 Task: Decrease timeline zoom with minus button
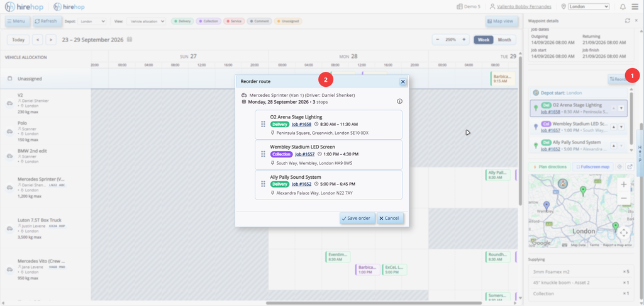[438, 40]
